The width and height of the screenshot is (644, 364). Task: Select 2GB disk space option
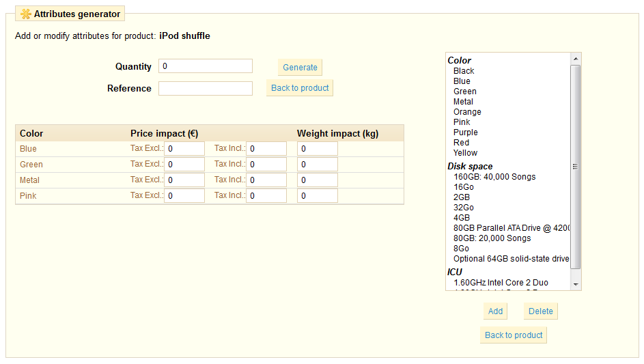tap(461, 197)
